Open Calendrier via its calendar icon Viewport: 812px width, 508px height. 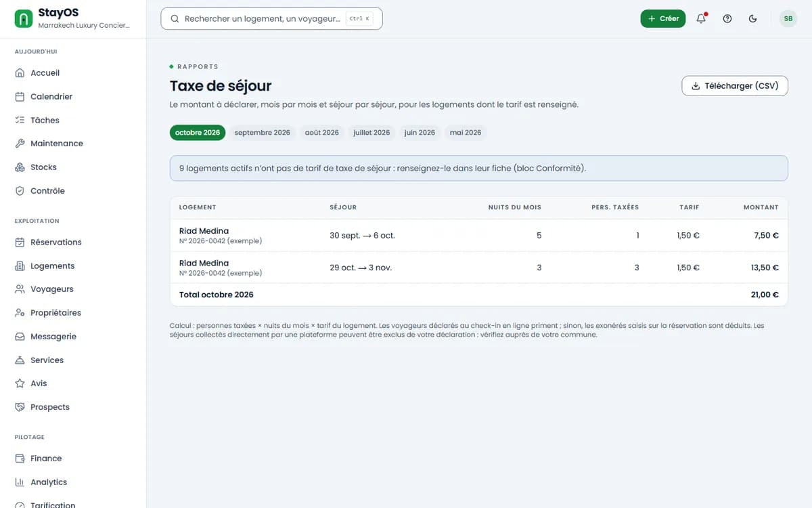click(20, 97)
